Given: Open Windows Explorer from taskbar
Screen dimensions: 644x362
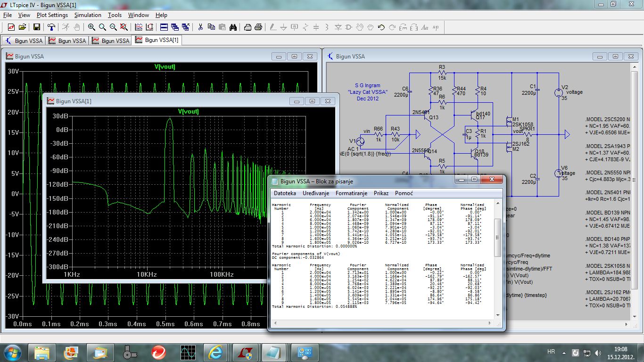Looking at the screenshot, I should (x=42, y=352).
